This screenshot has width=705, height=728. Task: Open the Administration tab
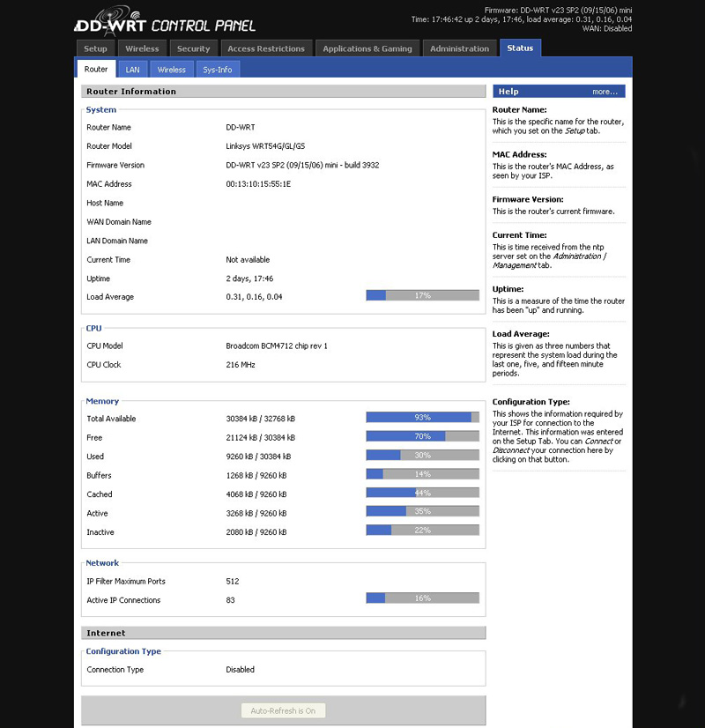tap(459, 48)
